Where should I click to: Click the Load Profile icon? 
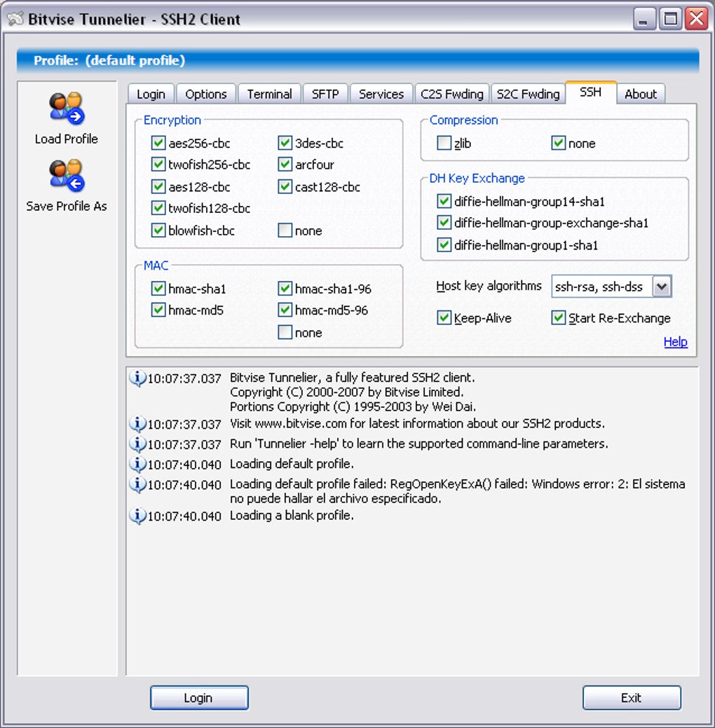[x=67, y=108]
